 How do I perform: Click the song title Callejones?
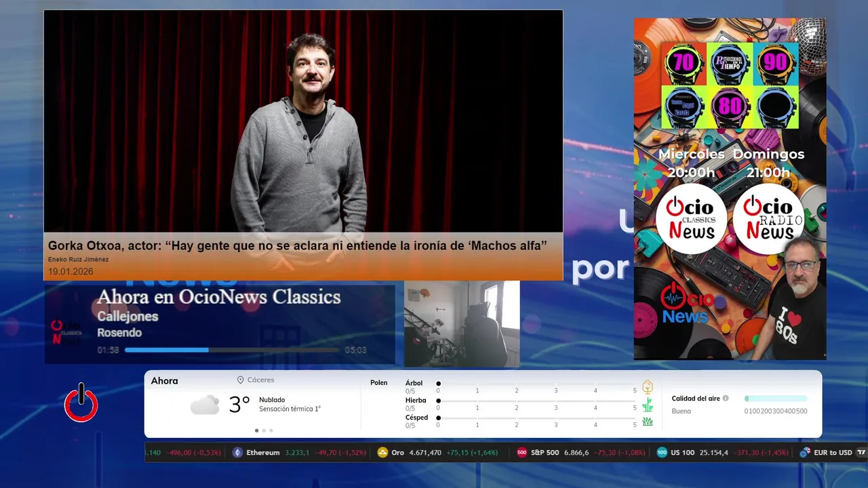(x=127, y=317)
